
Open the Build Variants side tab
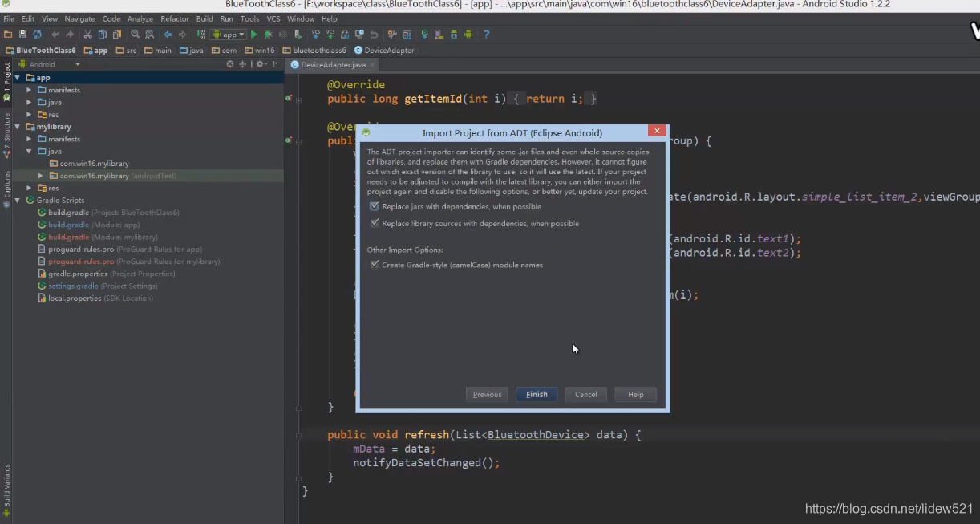(x=6, y=491)
